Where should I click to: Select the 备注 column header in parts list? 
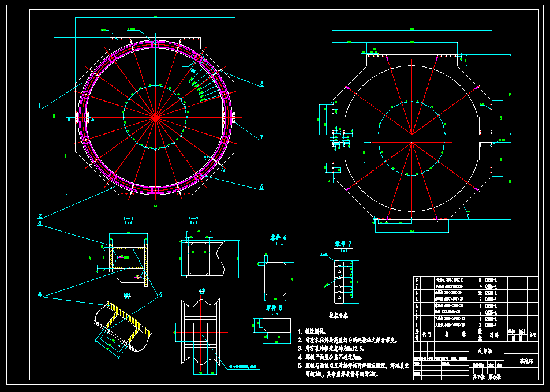point(533,335)
